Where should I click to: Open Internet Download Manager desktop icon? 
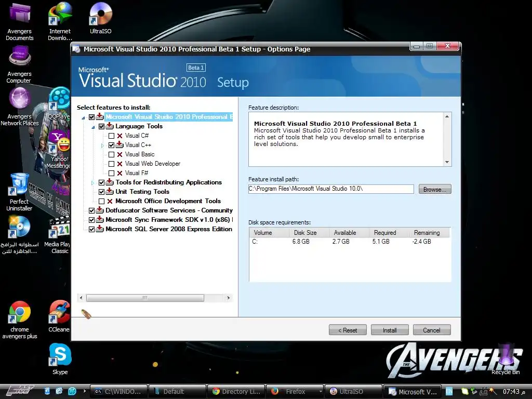60,20
